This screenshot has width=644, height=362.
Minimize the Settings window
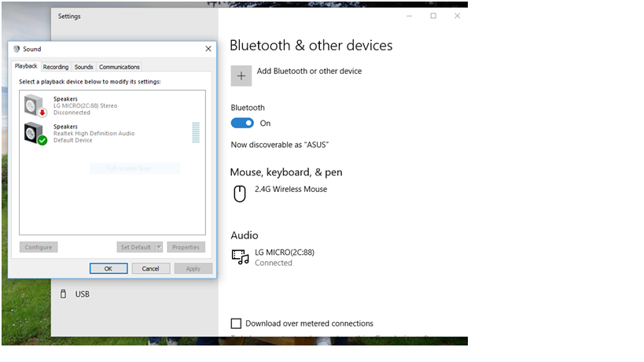pos(410,16)
